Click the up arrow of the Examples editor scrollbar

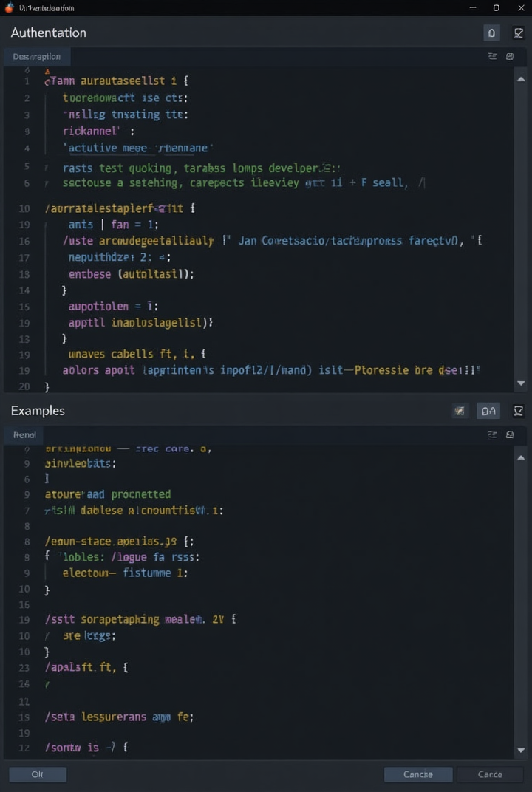522,457
